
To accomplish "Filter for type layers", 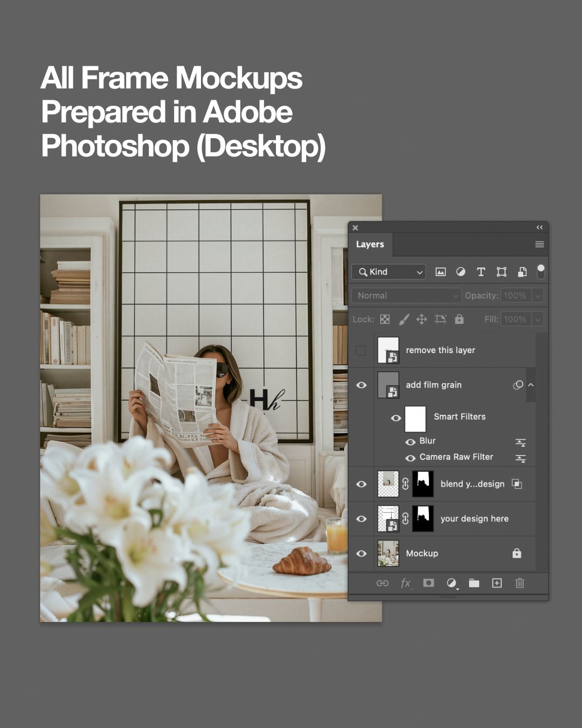I will [481, 272].
